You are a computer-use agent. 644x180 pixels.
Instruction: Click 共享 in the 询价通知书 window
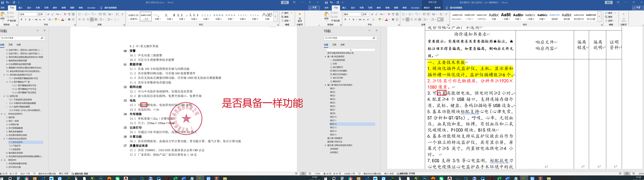pos(638,8)
